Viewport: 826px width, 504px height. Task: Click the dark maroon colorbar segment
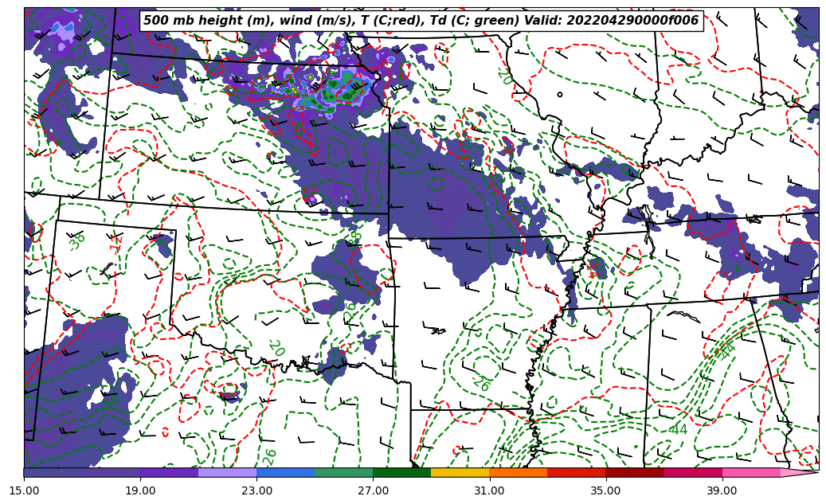(634, 472)
